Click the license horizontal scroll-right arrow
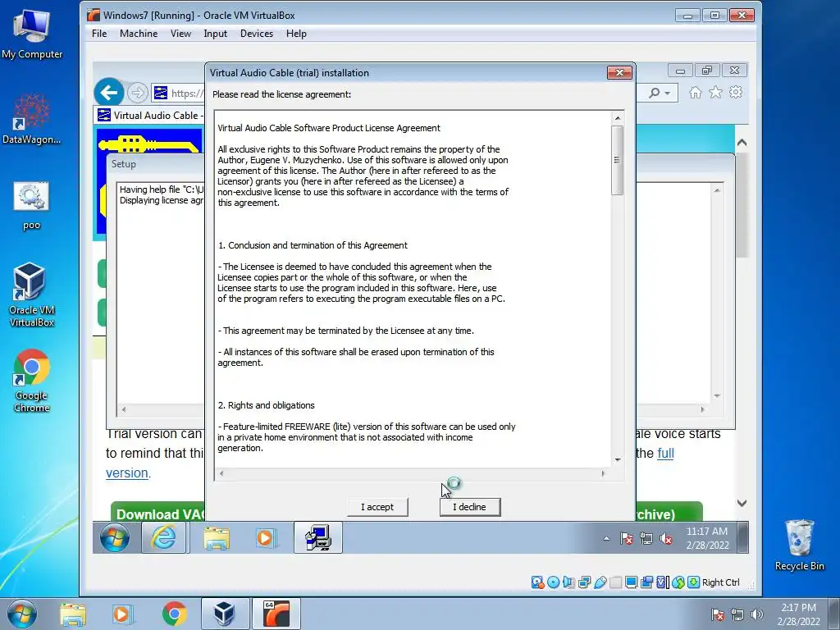Viewport: 840px width, 630px height. click(x=603, y=473)
